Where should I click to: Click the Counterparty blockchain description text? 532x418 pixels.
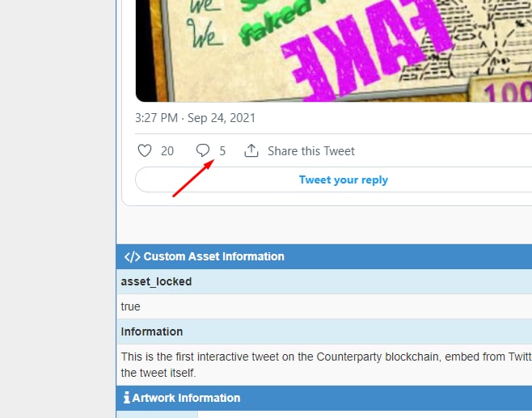[327, 365]
